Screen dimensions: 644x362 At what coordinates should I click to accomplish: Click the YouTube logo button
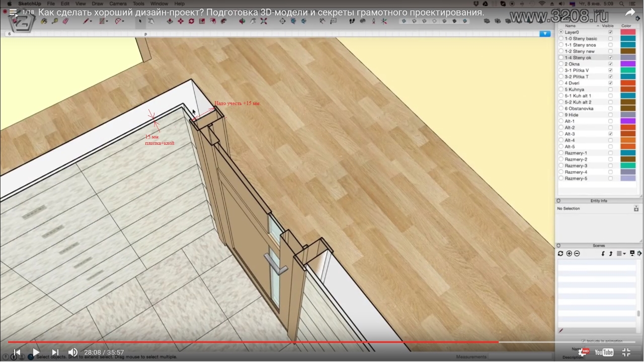pyautogui.click(x=604, y=352)
